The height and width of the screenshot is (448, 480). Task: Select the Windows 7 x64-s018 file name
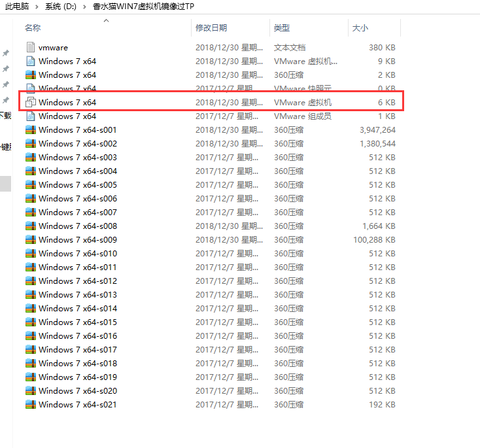pos(77,364)
